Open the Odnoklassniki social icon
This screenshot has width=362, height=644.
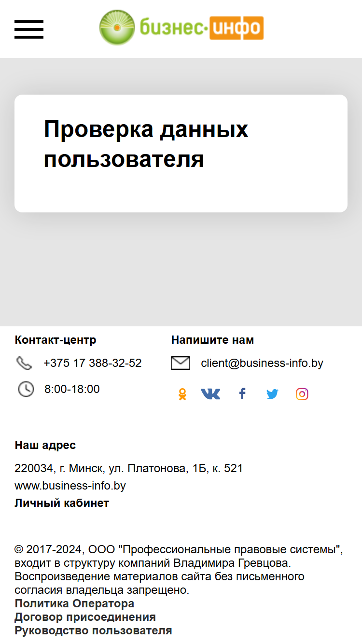(x=182, y=394)
